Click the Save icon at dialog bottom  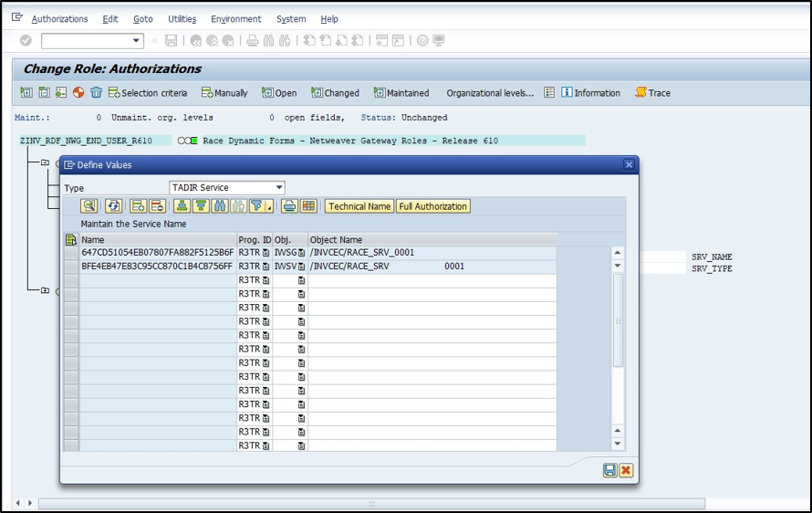[x=609, y=470]
